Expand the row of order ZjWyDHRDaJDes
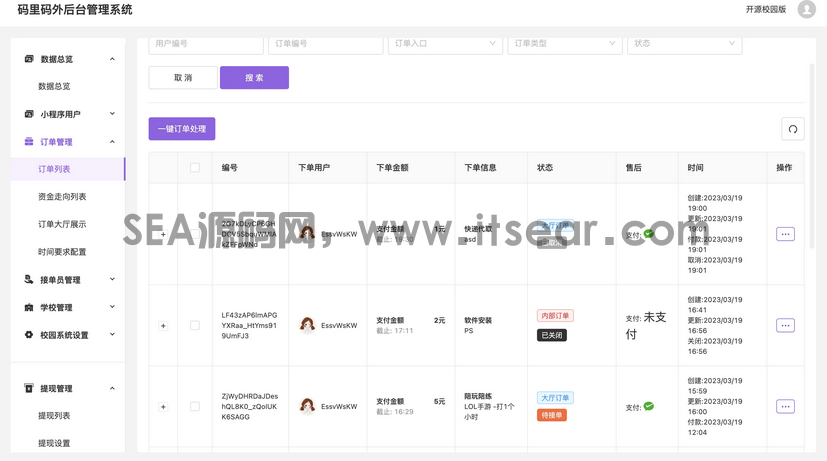The height and width of the screenshot is (461, 827). 163,407
